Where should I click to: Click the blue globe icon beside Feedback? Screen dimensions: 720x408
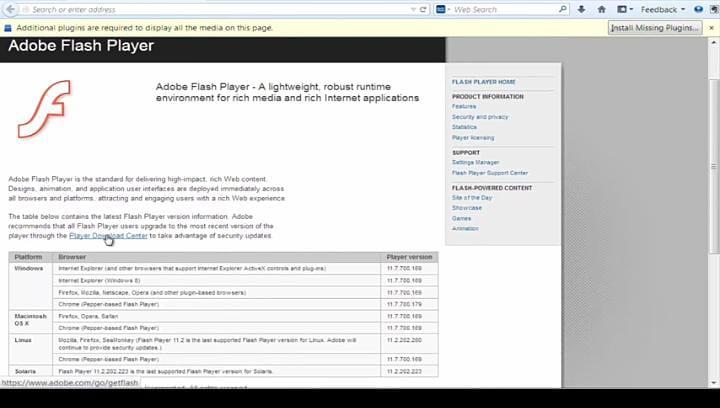tap(698, 9)
